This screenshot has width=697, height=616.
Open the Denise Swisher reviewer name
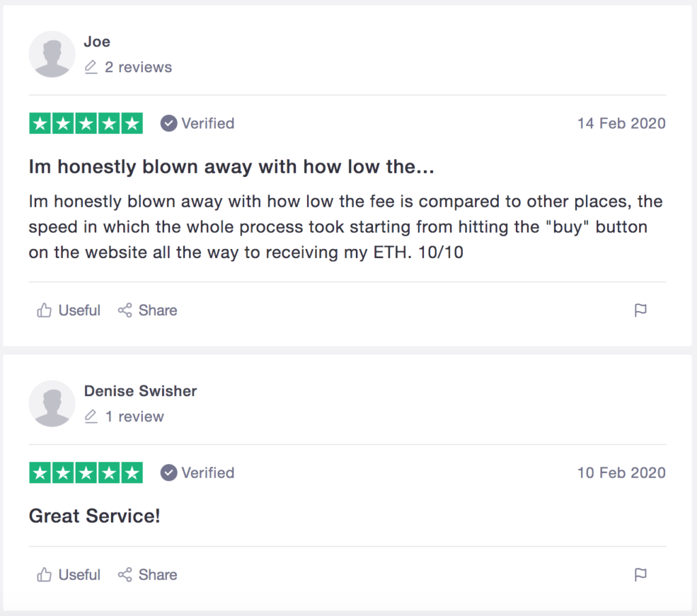(140, 391)
